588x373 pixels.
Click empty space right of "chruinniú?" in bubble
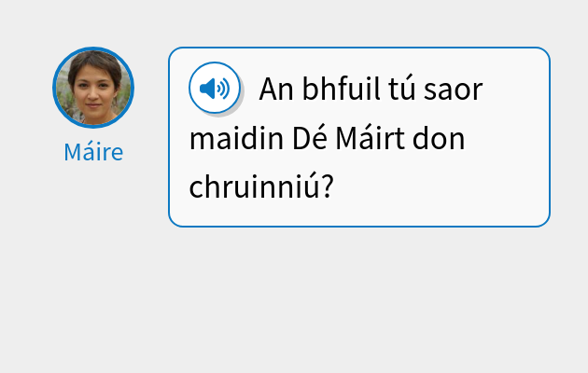[439, 189]
